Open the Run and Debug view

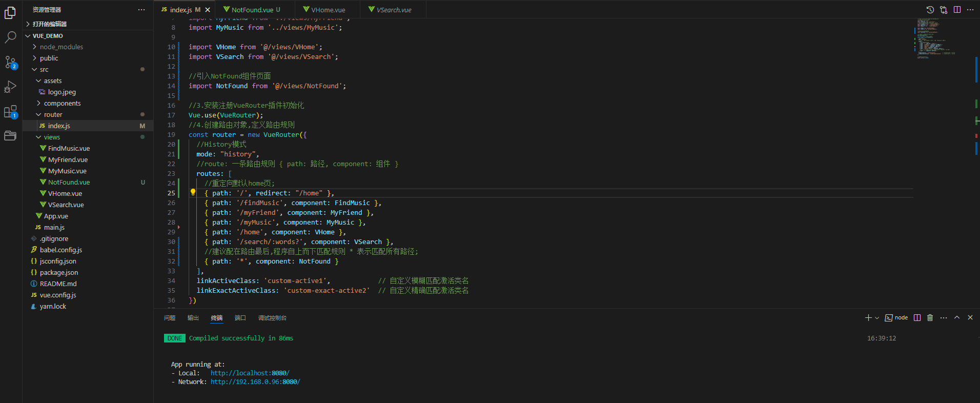10,87
